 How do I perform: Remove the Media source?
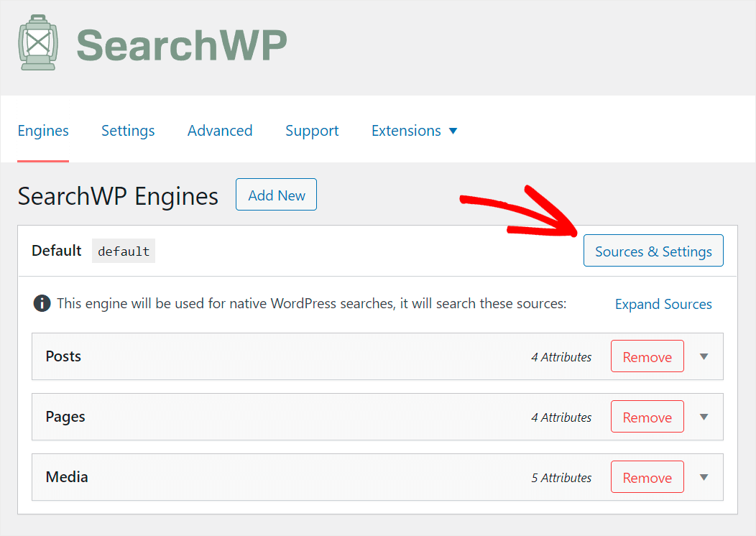point(647,477)
